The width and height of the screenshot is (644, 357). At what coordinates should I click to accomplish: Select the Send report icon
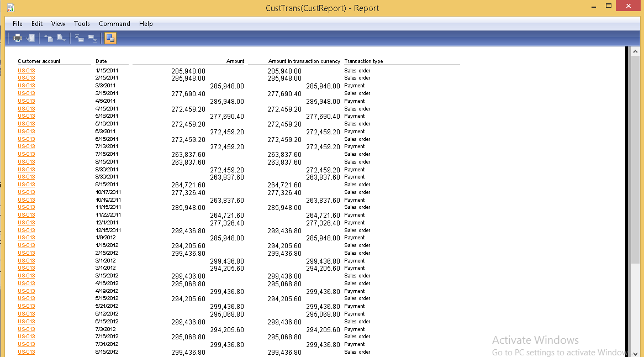point(30,38)
